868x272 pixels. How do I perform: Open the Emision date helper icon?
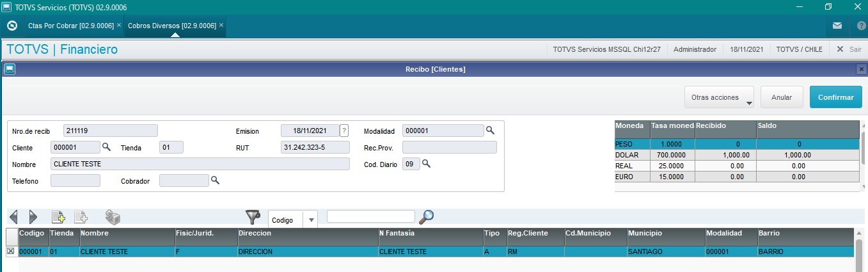[x=344, y=131]
